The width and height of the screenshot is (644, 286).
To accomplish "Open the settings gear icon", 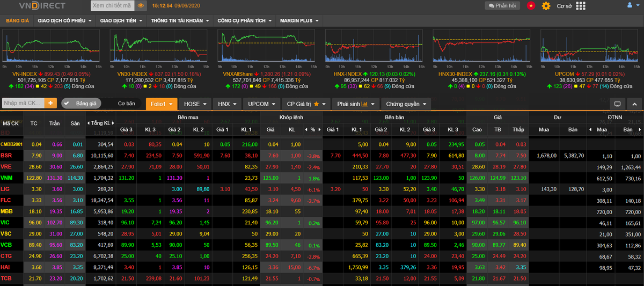I will click(546, 6).
